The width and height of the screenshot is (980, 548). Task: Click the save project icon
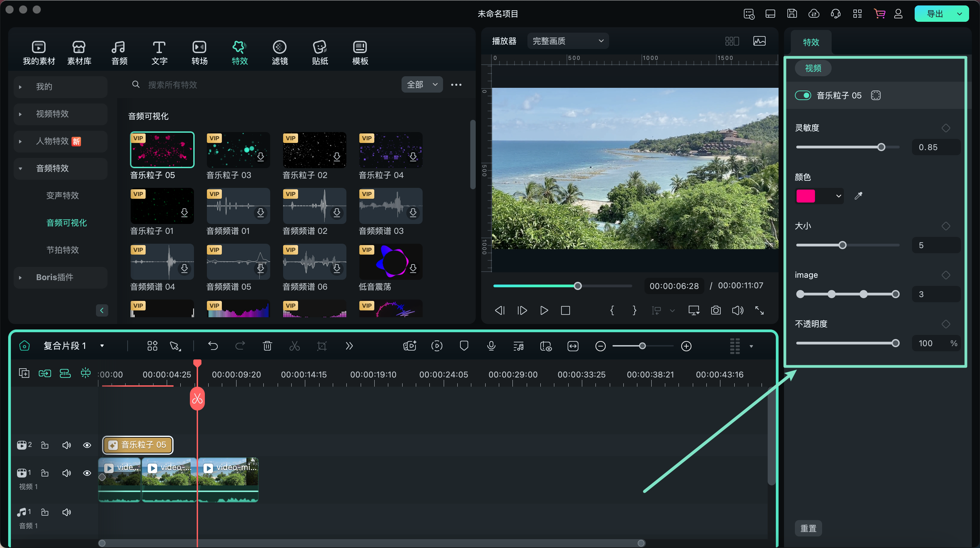[x=792, y=13]
